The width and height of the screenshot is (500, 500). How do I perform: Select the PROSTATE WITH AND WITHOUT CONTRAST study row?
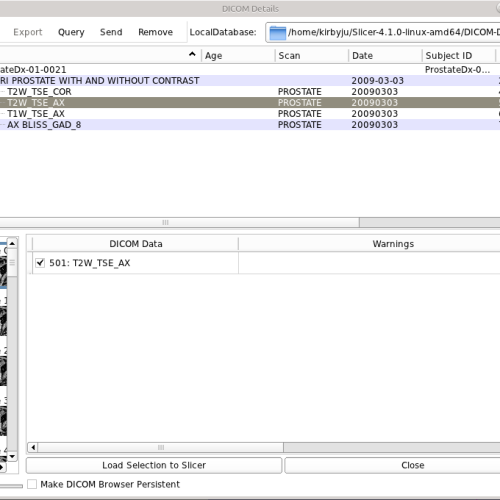[x=250, y=81]
